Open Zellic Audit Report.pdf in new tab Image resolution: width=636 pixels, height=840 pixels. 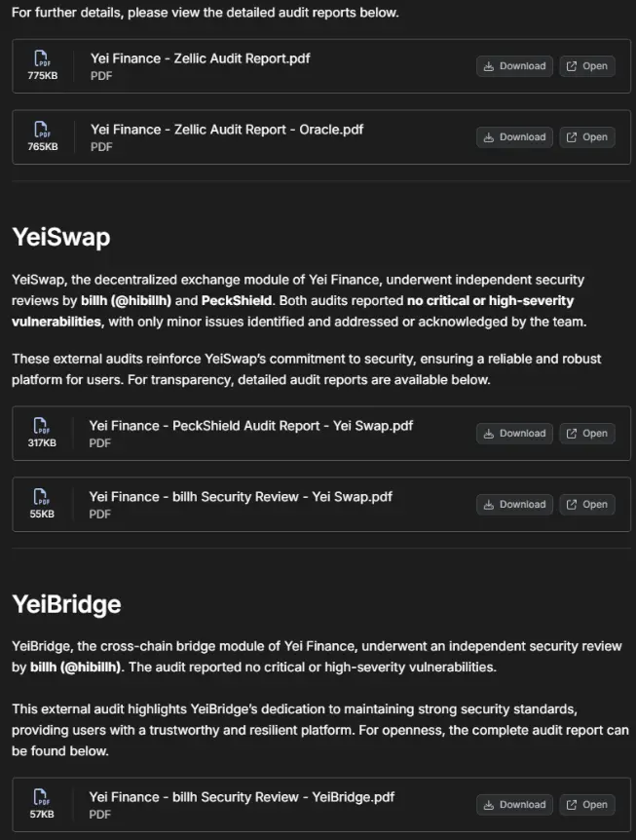(x=587, y=66)
